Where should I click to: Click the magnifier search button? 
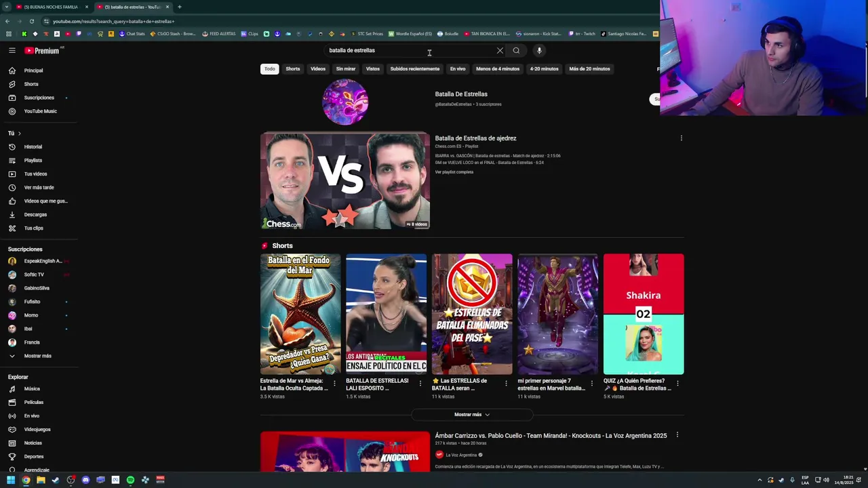[516, 50]
